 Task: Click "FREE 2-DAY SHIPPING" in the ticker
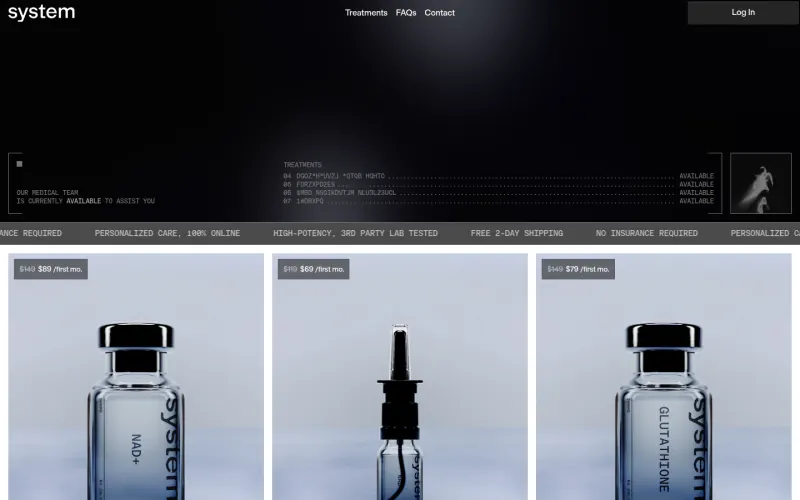[x=516, y=233]
